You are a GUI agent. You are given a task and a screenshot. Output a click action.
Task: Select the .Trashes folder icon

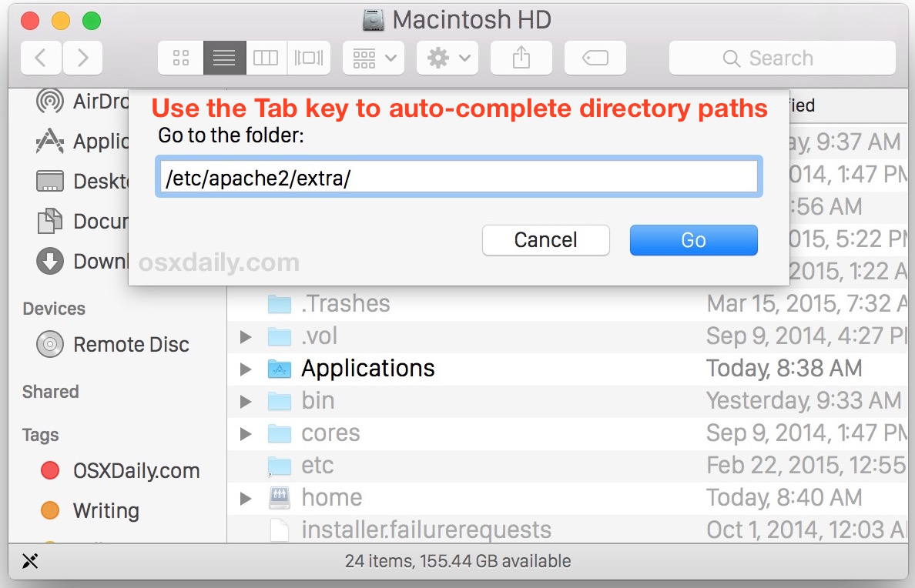[x=280, y=304]
